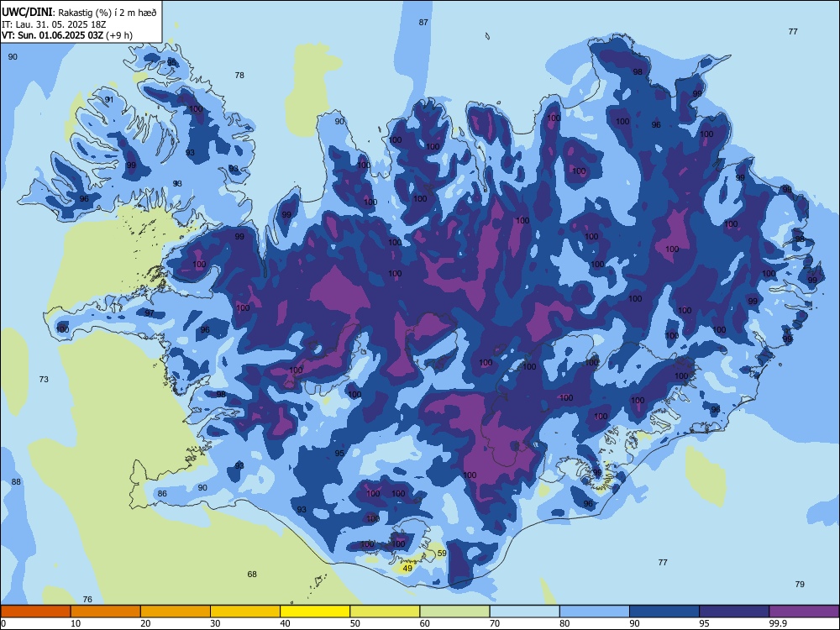This screenshot has width=840, height=630.
Task: Select the 97 value on Snæfellsnes
Action: (x=150, y=312)
